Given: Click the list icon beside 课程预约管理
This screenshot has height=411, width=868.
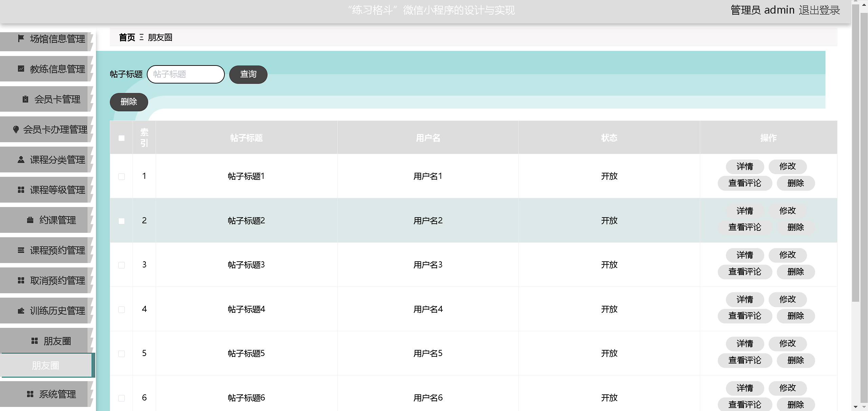Looking at the screenshot, I should click(x=21, y=250).
